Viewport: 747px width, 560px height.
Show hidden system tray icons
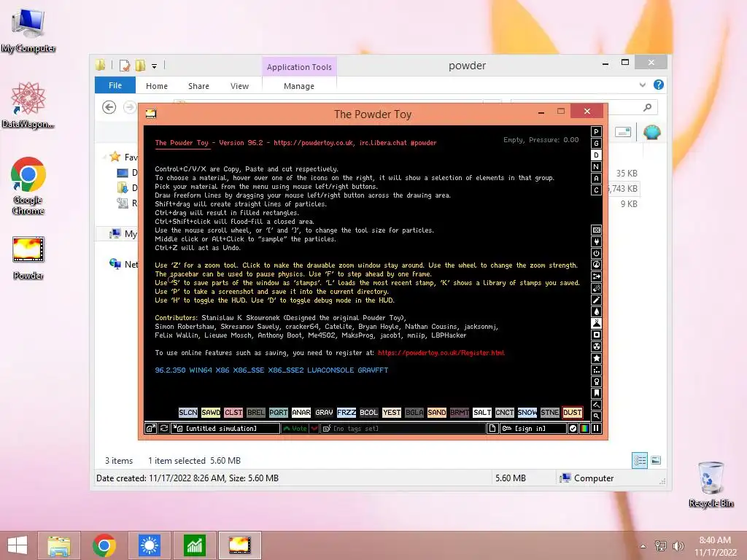[643, 546]
